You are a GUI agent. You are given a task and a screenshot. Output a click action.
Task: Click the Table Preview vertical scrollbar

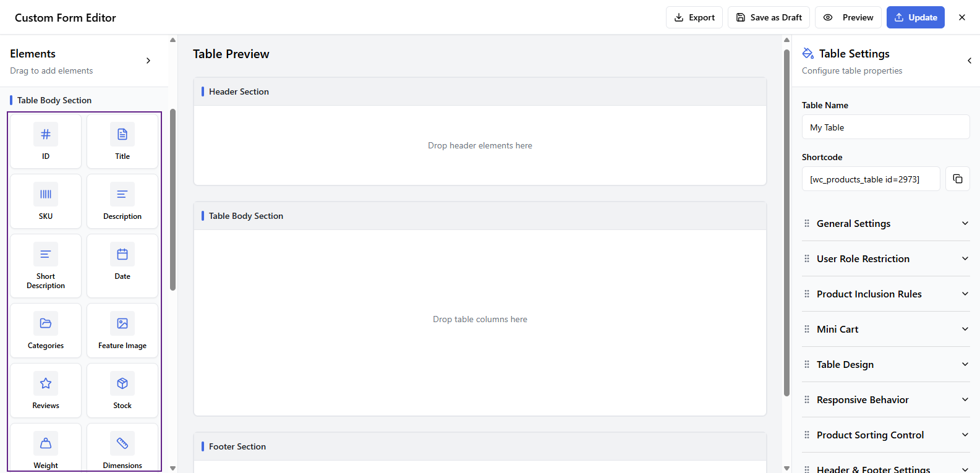point(786,223)
